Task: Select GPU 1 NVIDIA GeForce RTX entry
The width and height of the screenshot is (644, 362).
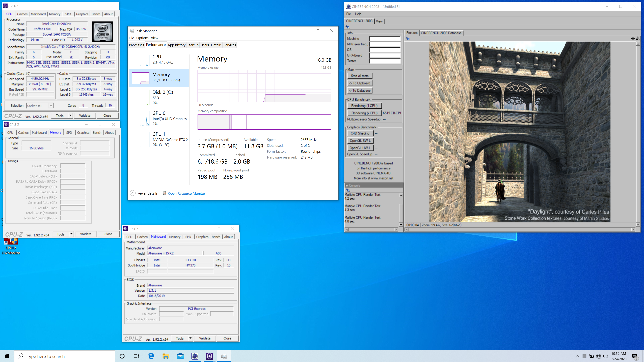Action: pos(159,139)
